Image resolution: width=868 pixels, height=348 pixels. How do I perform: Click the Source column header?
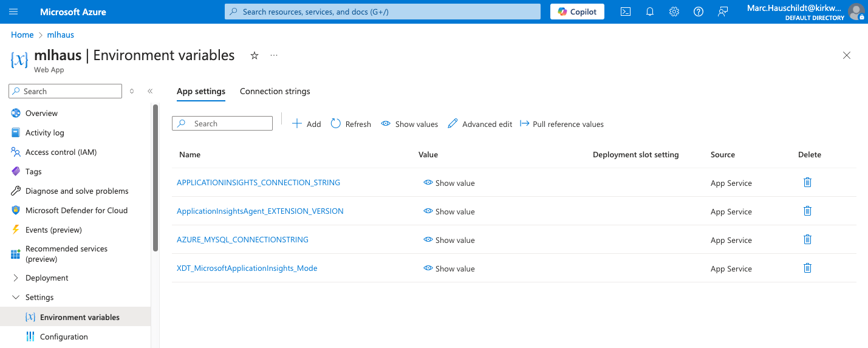click(723, 154)
